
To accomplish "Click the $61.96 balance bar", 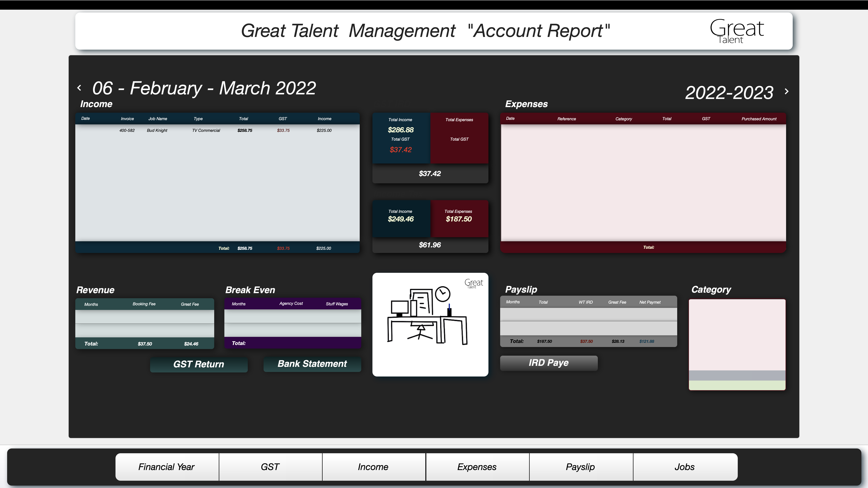I will (430, 245).
